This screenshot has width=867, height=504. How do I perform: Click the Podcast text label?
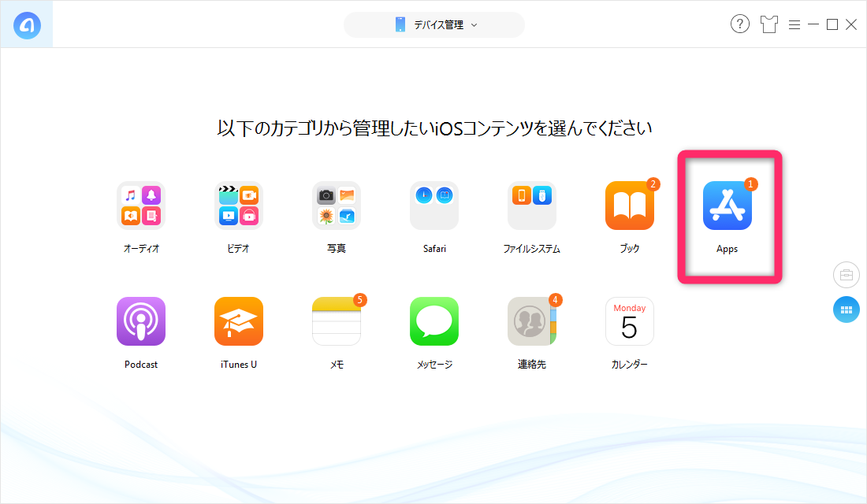[141, 364]
